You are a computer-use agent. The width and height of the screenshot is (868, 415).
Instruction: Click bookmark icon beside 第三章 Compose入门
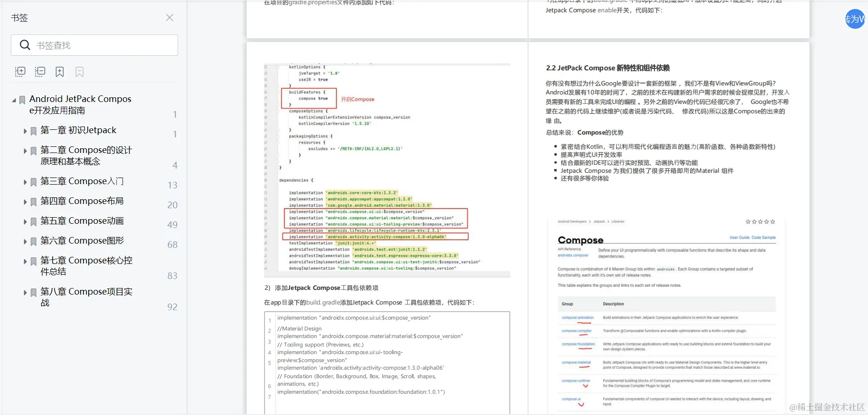(34, 182)
